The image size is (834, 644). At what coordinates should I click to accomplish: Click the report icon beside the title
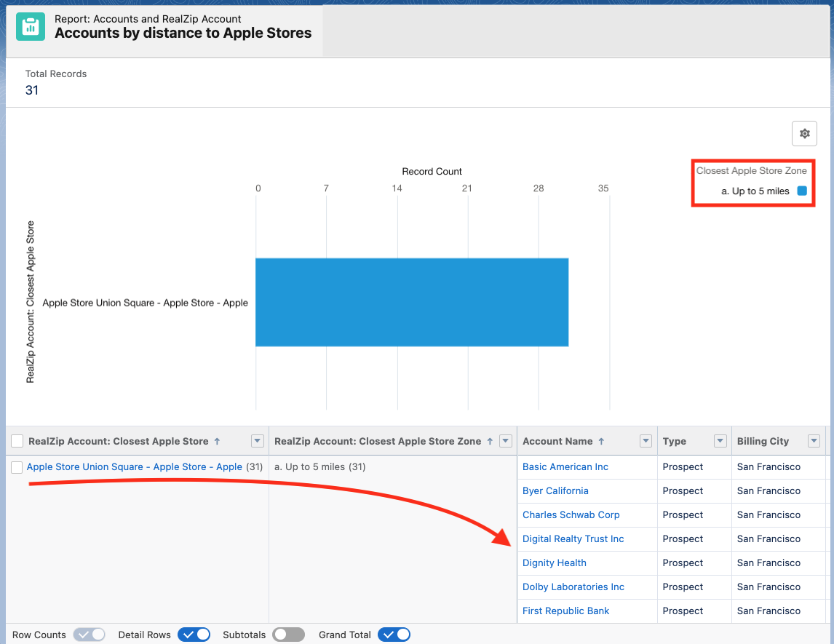tap(31, 26)
